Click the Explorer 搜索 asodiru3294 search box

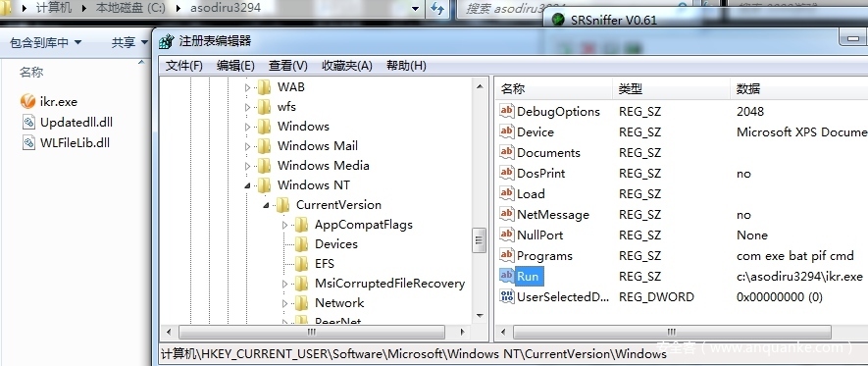coord(574,8)
